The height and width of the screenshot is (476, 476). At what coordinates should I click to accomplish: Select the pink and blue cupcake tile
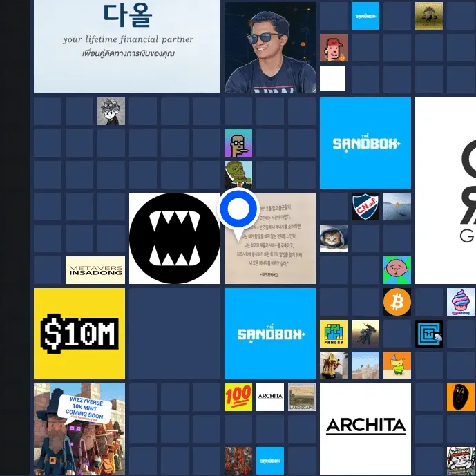tap(461, 302)
